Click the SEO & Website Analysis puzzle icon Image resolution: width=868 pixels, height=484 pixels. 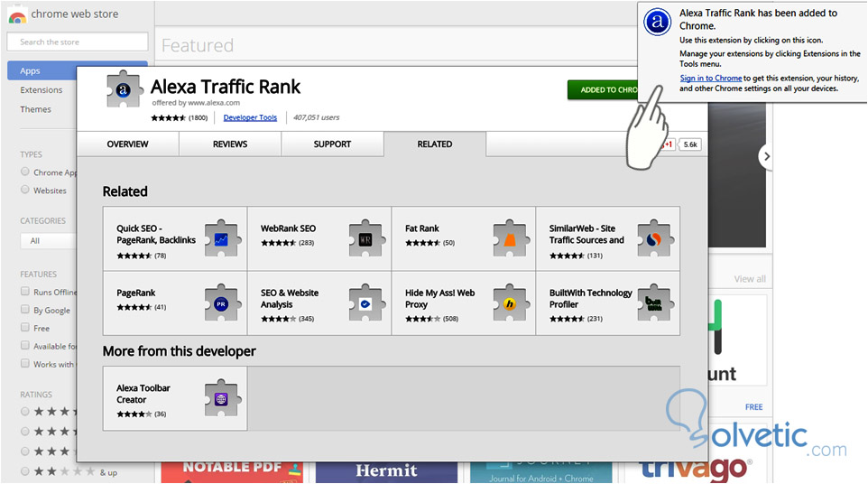click(x=365, y=302)
